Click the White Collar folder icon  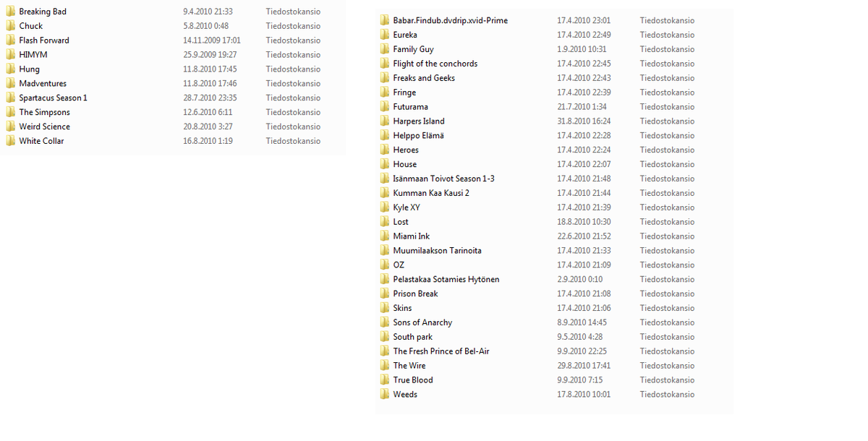tap(11, 141)
